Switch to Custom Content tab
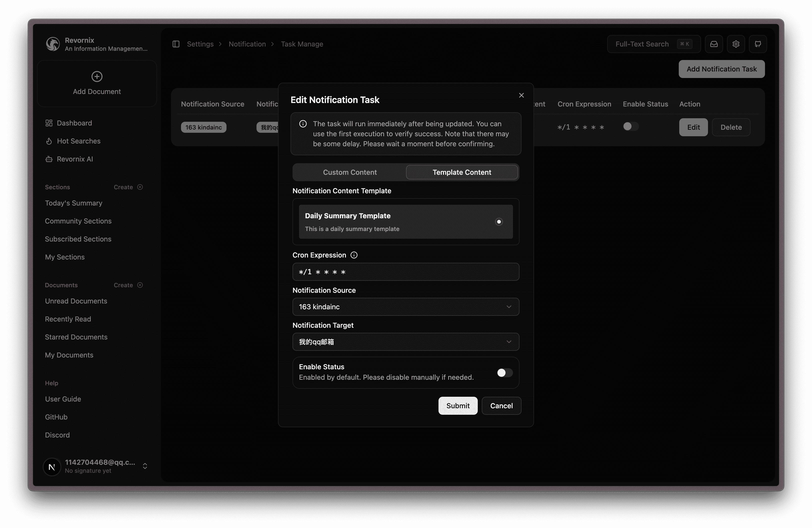The width and height of the screenshot is (812, 528). click(350, 172)
